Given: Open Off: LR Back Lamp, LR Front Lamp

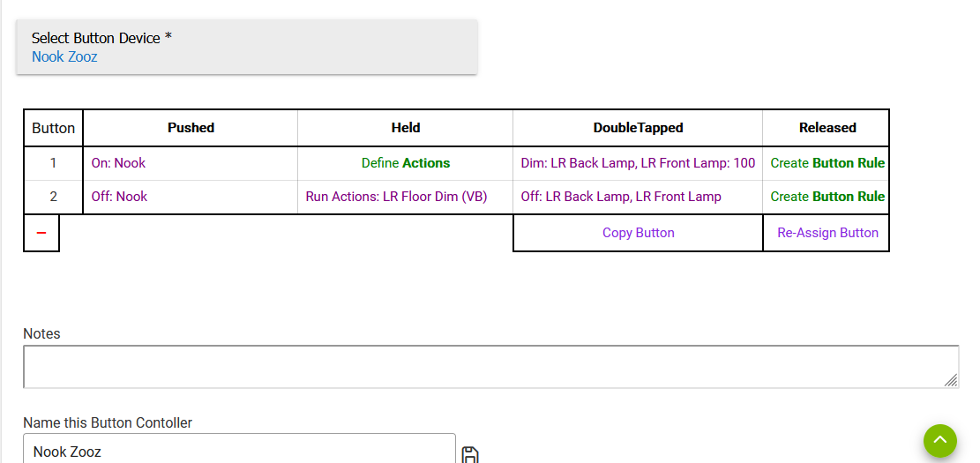Looking at the screenshot, I should click(621, 197).
